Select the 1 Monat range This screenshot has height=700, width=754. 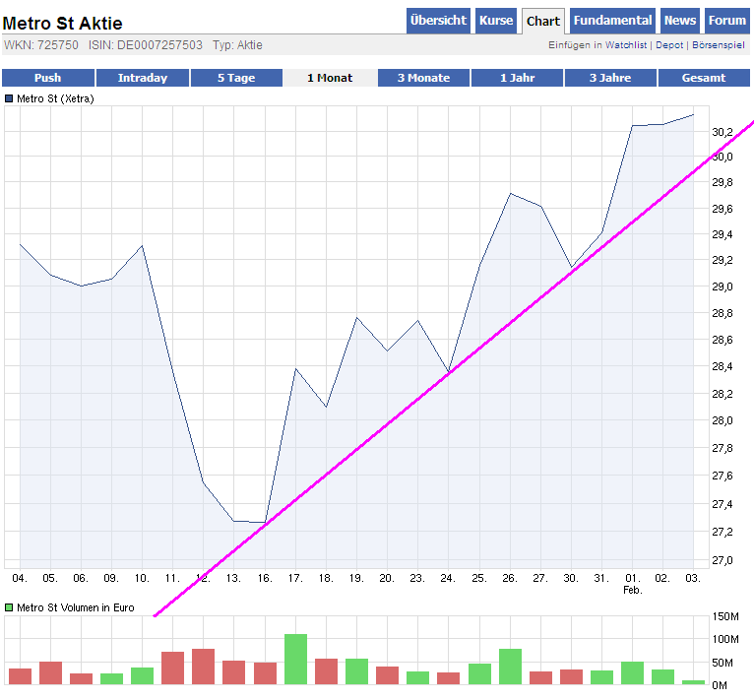click(330, 78)
